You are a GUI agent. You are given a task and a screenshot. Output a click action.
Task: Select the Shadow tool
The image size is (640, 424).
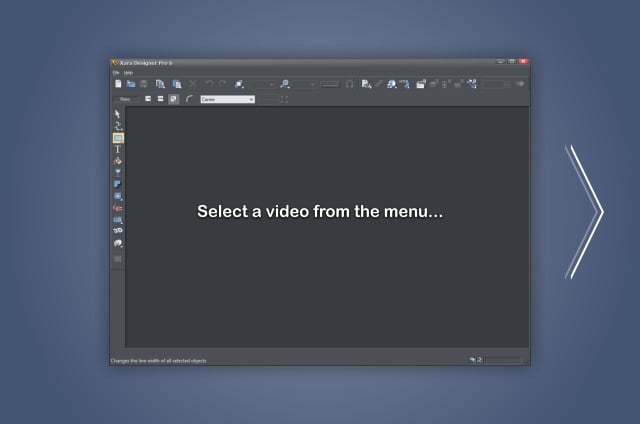[118, 185]
